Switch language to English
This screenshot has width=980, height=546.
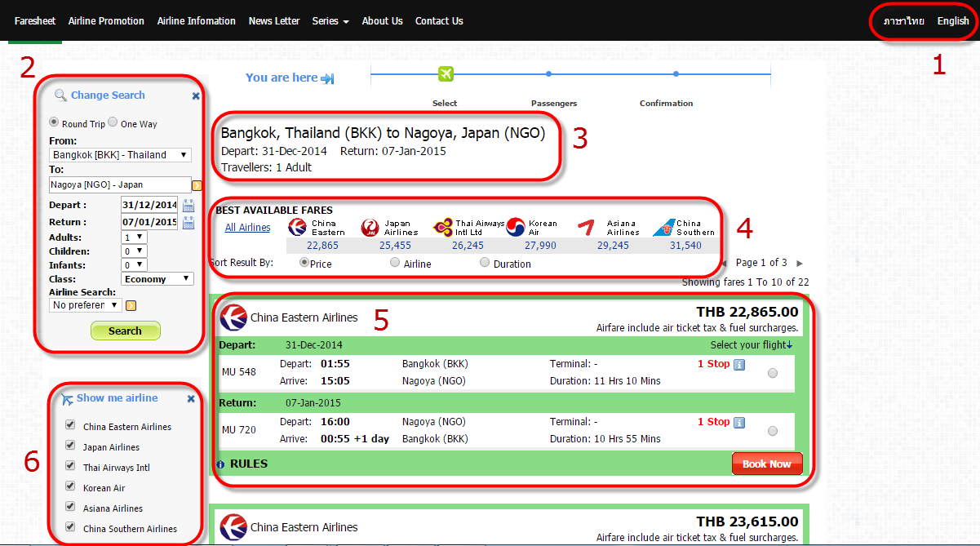(x=953, y=21)
